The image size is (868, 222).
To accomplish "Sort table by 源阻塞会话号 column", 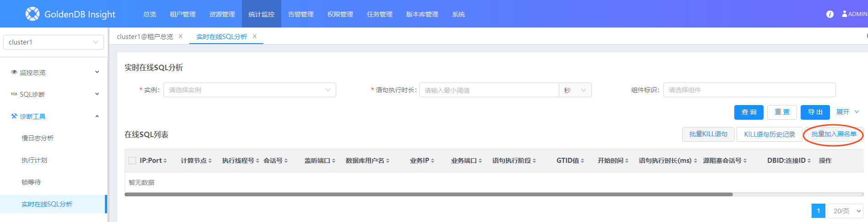I will pos(745,161).
